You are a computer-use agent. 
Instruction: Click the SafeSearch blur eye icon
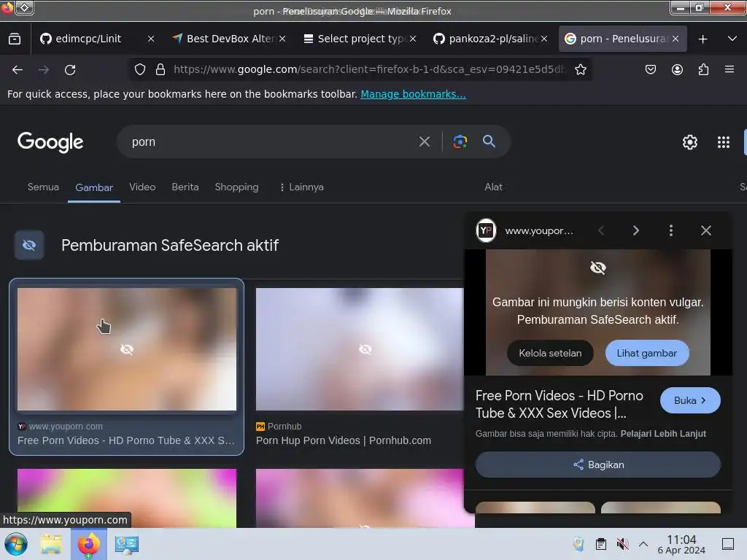[29, 245]
